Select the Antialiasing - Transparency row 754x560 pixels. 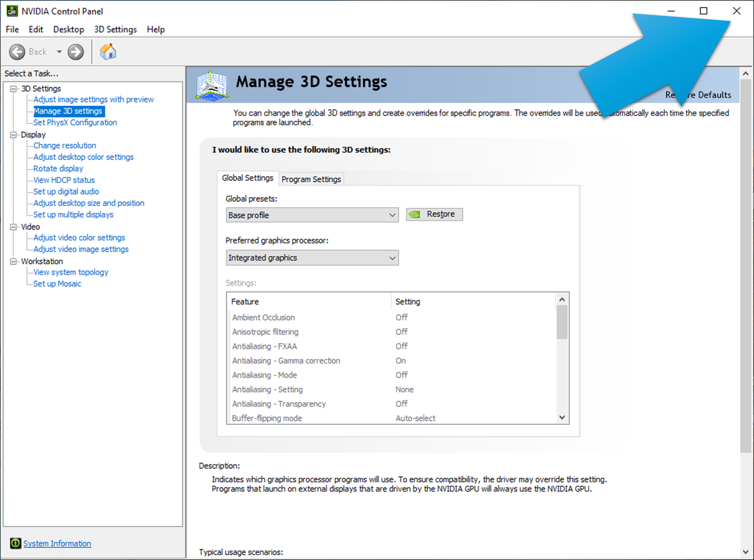pyautogui.click(x=391, y=404)
